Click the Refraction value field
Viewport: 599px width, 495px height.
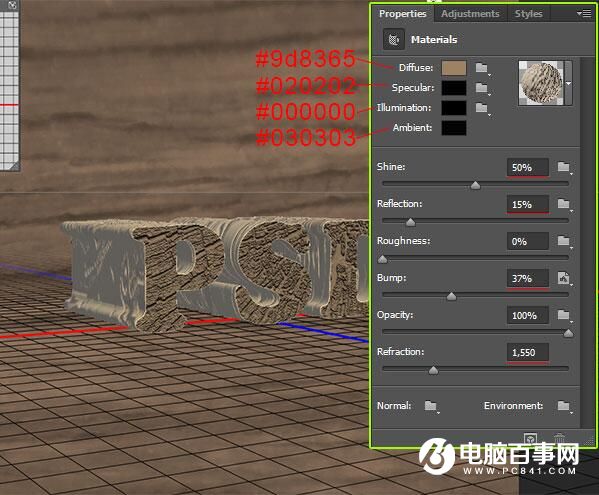528,353
